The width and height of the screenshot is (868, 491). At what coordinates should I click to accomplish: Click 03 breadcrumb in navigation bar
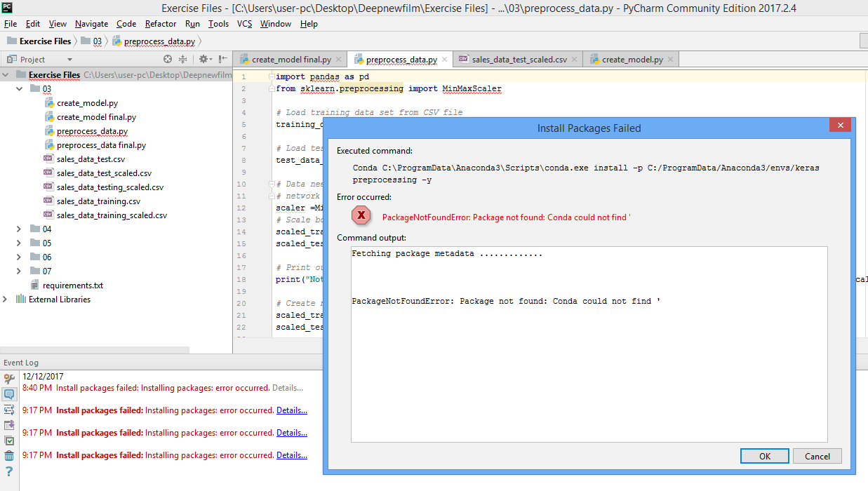coord(91,41)
